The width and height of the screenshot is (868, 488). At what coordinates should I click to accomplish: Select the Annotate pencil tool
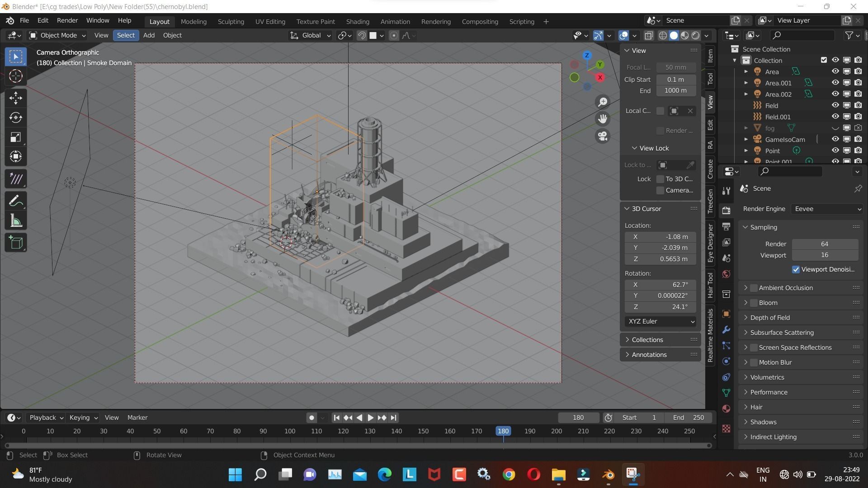pos(16,201)
